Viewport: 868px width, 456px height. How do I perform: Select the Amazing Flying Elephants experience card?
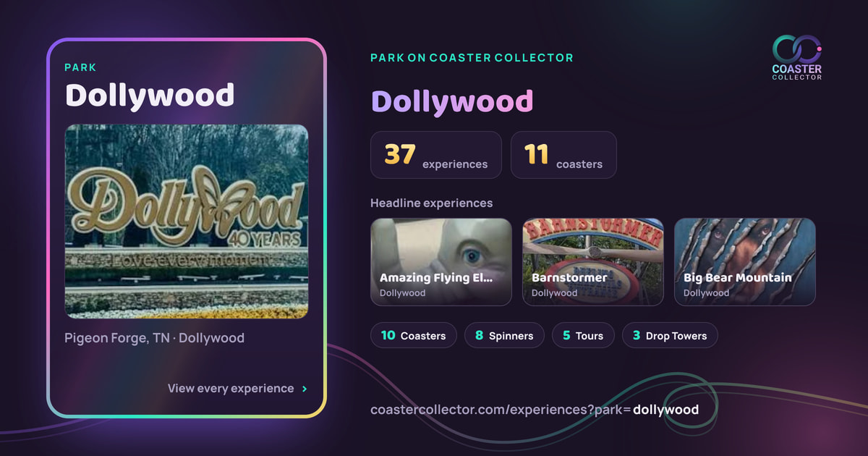441,262
